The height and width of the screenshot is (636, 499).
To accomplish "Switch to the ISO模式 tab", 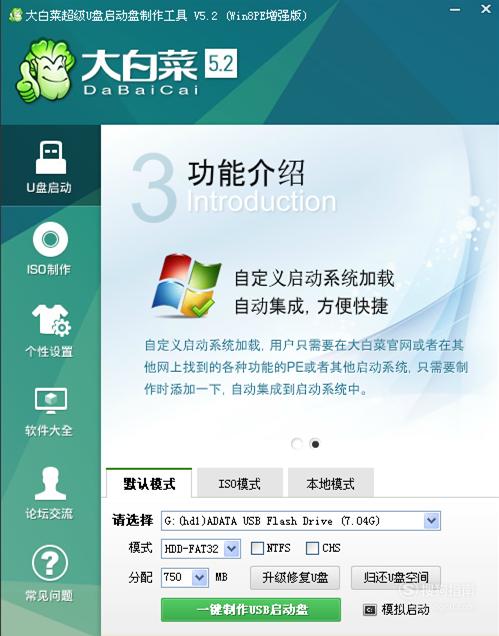I will pyautogui.click(x=240, y=483).
